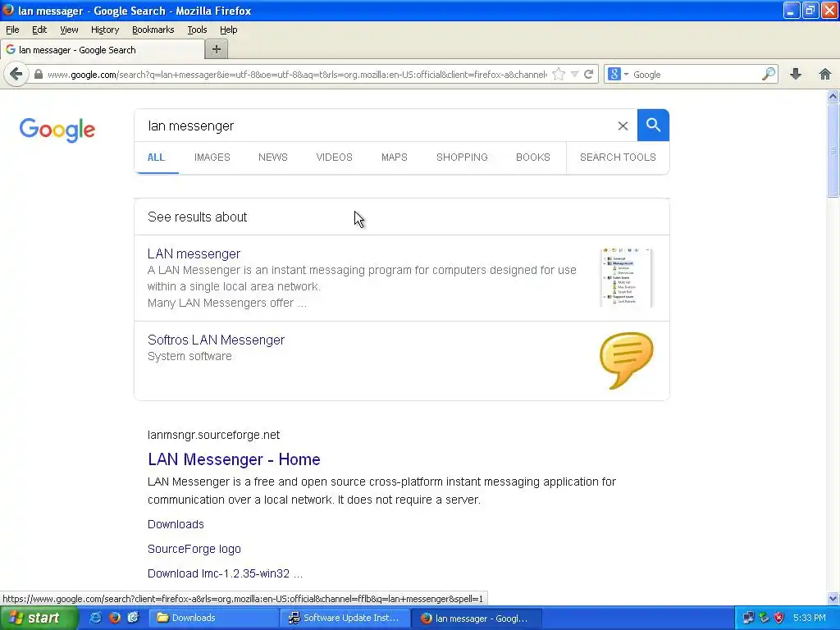840x630 pixels.
Task: Click the red security shield tray icon
Action: [779, 618]
